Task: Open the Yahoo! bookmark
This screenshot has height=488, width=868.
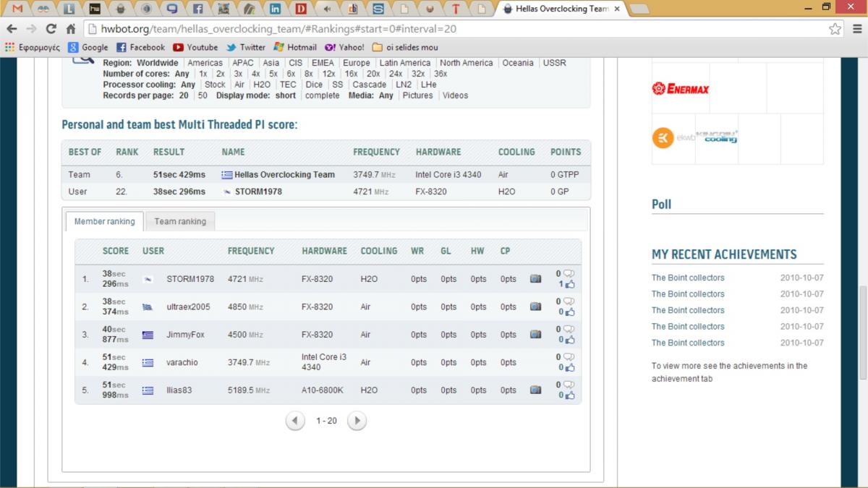Action: tap(345, 48)
